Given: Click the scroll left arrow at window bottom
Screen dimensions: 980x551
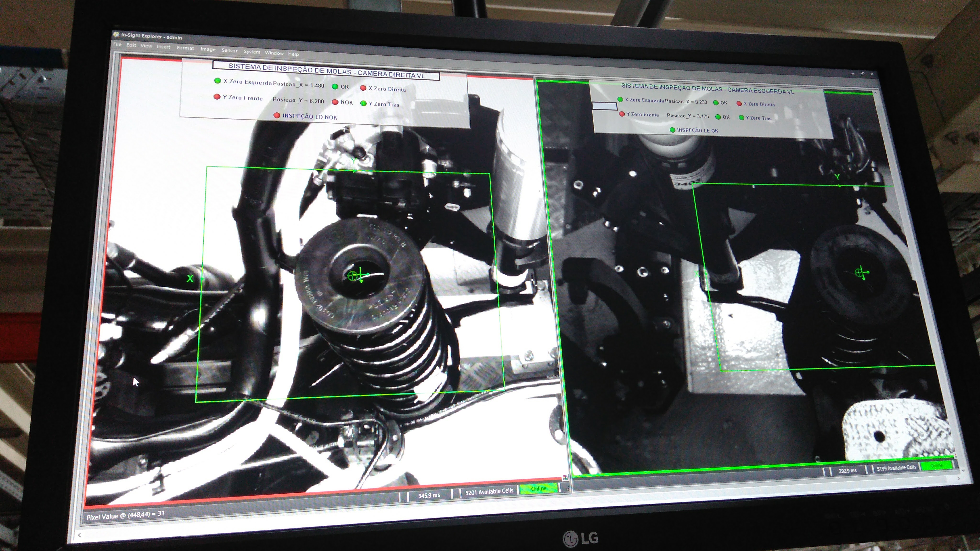Looking at the screenshot, I should point(79,535).
